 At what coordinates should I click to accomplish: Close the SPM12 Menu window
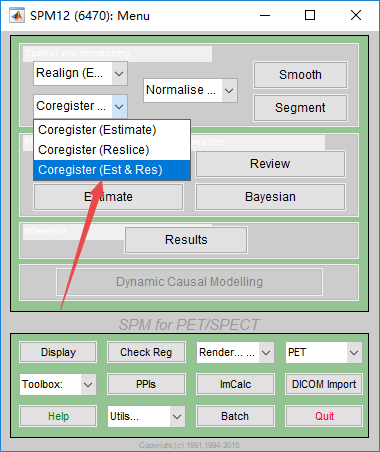coord(356,15)
